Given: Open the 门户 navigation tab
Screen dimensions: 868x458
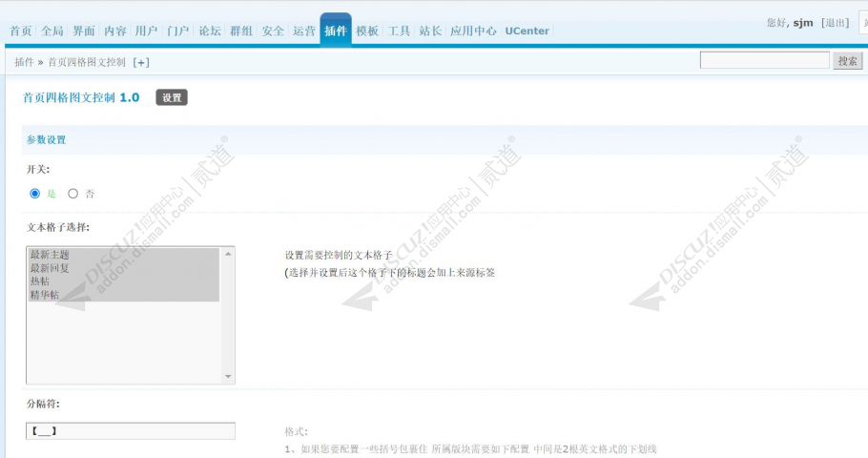Looking at the screenshot, I should pyautogui.click(x=178, y=31).
